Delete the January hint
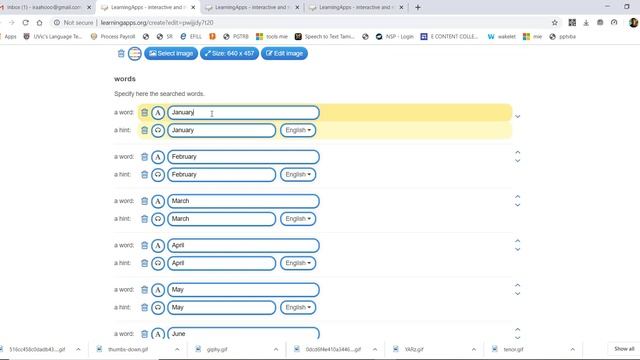Screen dimensions: 640x360 (144, 130)
